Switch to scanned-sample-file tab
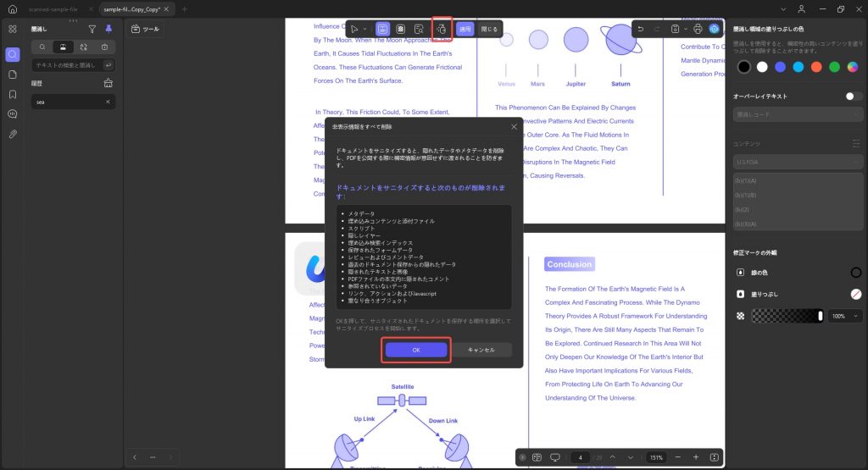Viewport: 868px width, 470px height. [x=53, y=9]
